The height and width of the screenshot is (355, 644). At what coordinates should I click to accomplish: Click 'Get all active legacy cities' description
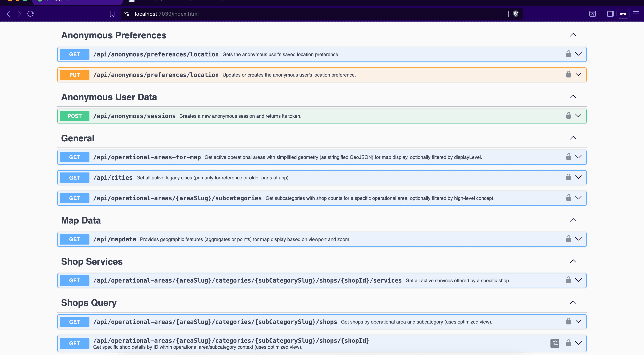pyautogui.click(x=213, y=178)
